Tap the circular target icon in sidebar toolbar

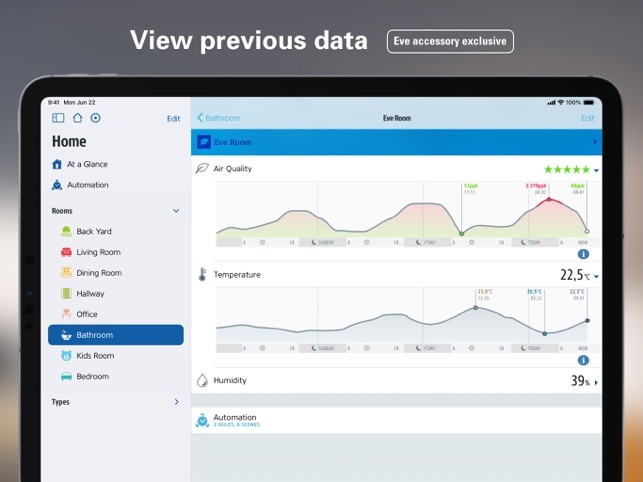point(96,118)
